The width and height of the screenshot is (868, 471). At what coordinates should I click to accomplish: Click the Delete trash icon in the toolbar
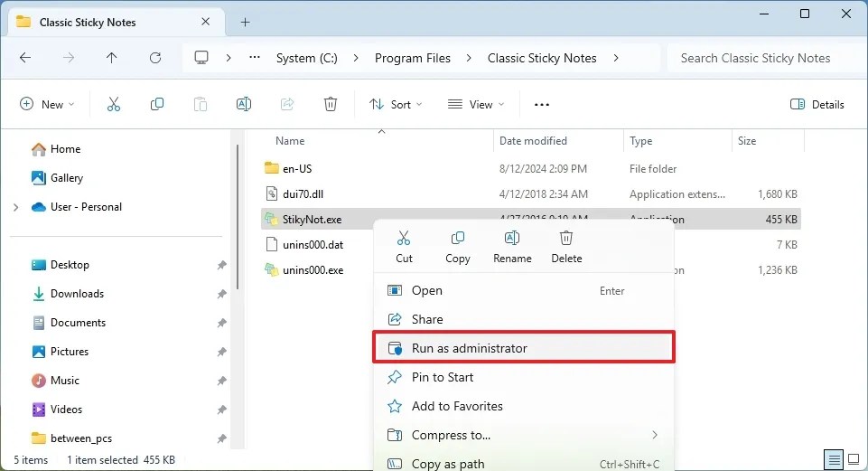[331, 104]
